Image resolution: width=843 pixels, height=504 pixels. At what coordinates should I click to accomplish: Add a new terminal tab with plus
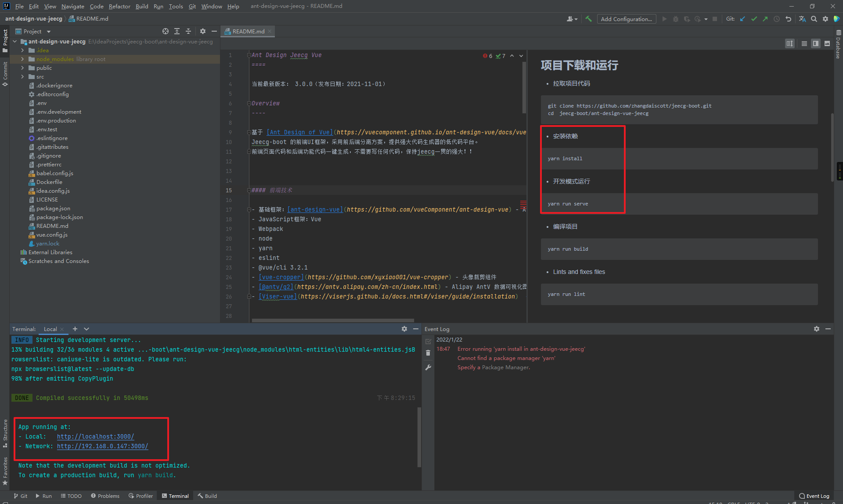coord(75,329)
